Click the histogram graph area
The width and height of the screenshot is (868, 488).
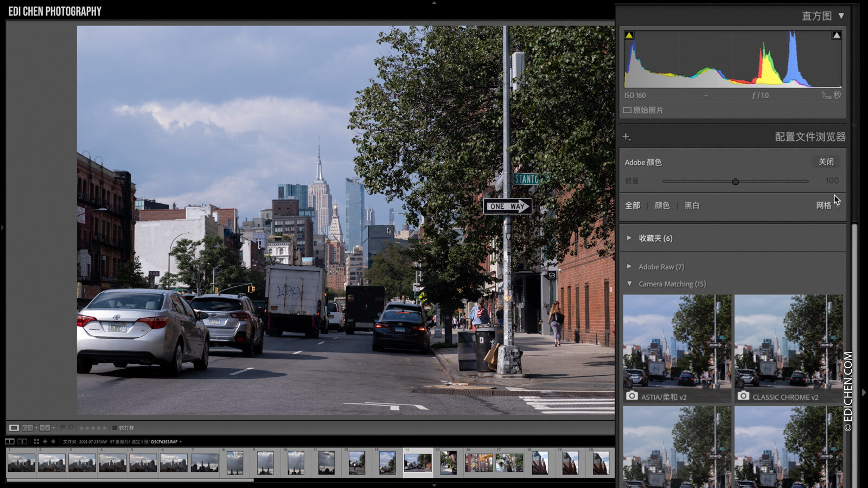(x=733, y=59)
